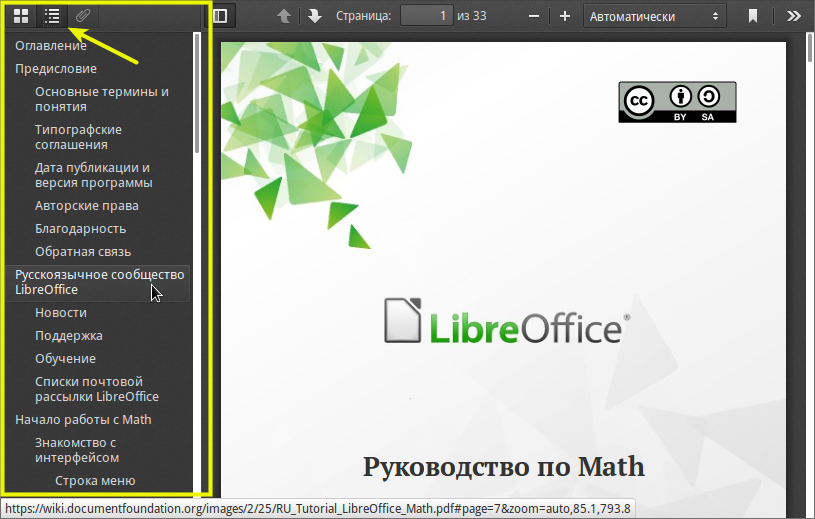The width and height of the screenshot is (815, 519).
Task: Click the Creative Commons BY-SA badge
Action: pyautogui.click(x=677, y=102)
